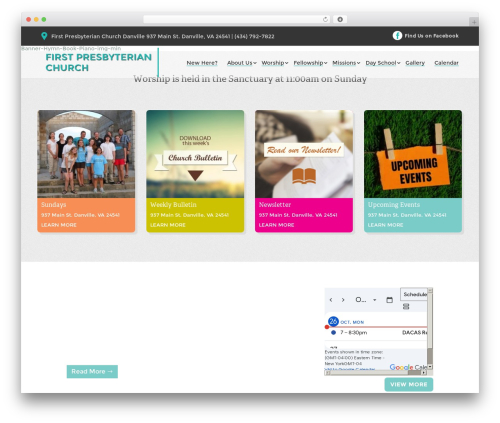Open the Calendar menu item
500x423 pixels.
coord(446,63)
